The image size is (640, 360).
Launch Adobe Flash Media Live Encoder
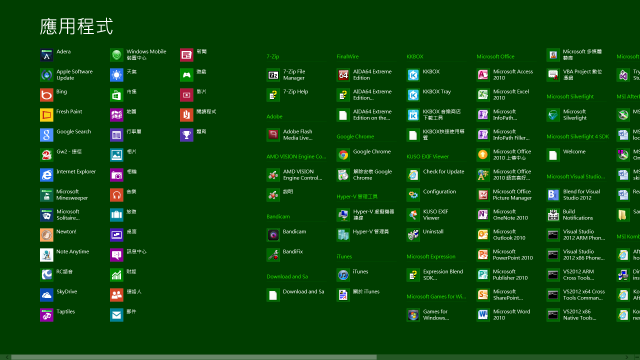(x=273, y=135)
